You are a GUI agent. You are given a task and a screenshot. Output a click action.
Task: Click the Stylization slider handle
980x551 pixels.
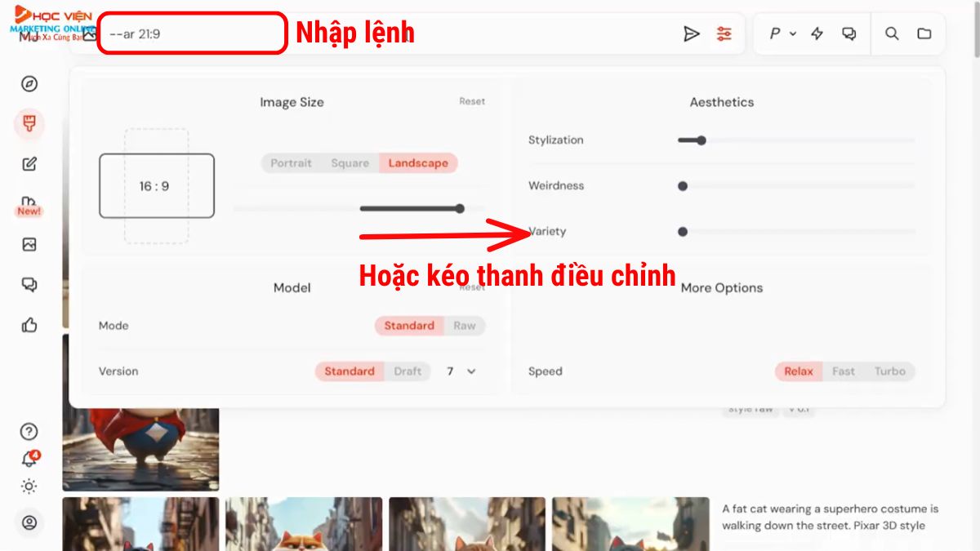(x=701, y=140)
